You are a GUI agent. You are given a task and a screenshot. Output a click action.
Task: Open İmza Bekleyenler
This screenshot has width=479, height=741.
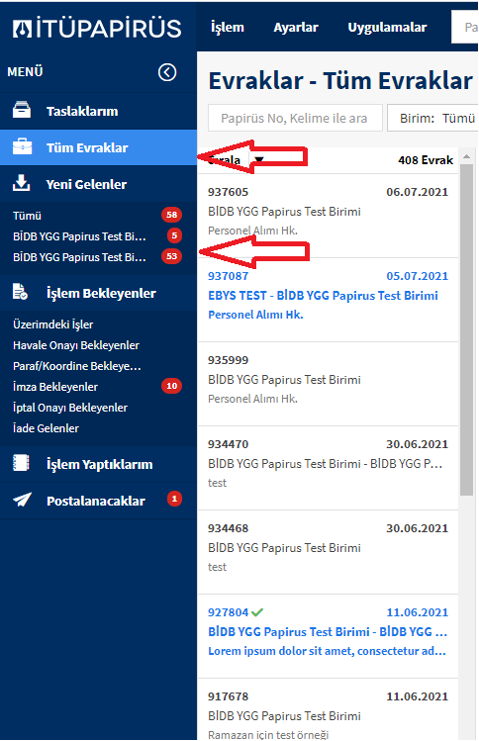(55, 387)
